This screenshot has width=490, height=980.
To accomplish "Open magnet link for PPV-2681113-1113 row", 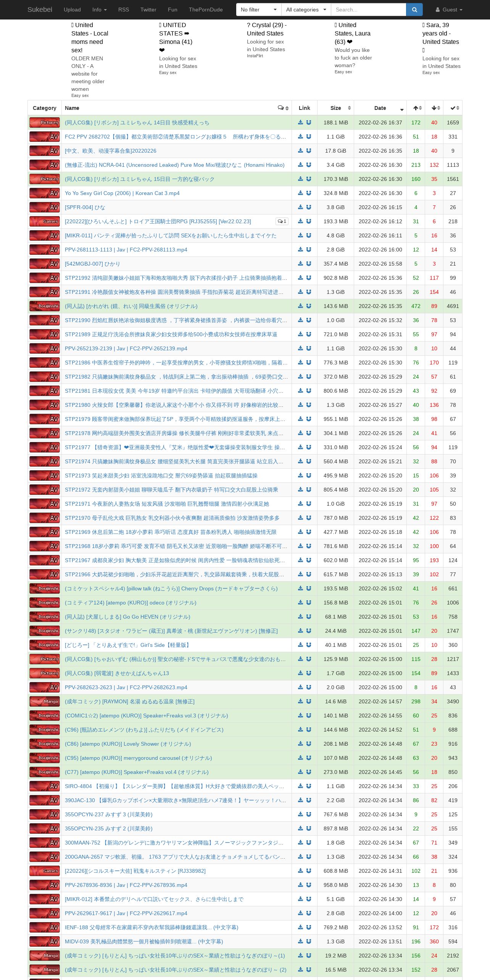I will click(x=309, y=250).
